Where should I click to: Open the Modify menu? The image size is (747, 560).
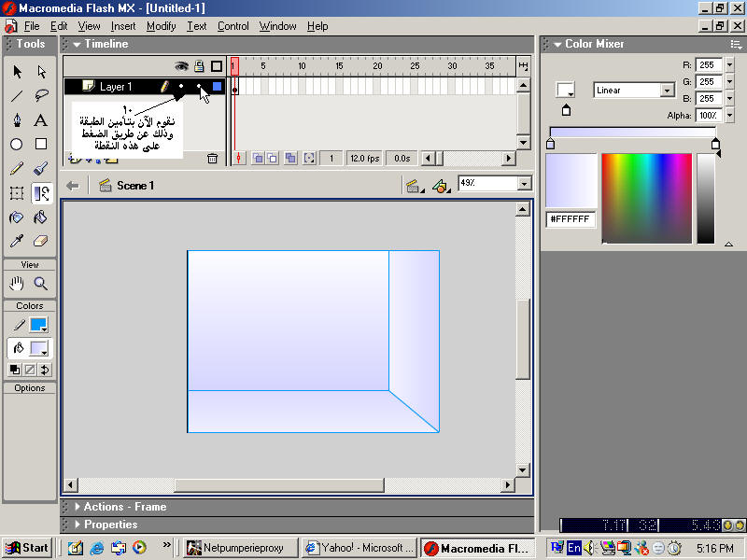tap(161, 26)
